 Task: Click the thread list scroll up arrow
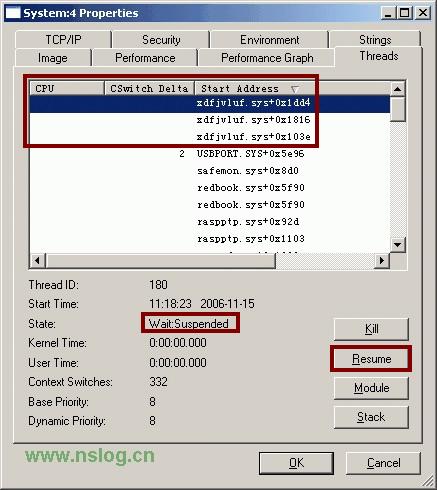[x=397, y=89]
